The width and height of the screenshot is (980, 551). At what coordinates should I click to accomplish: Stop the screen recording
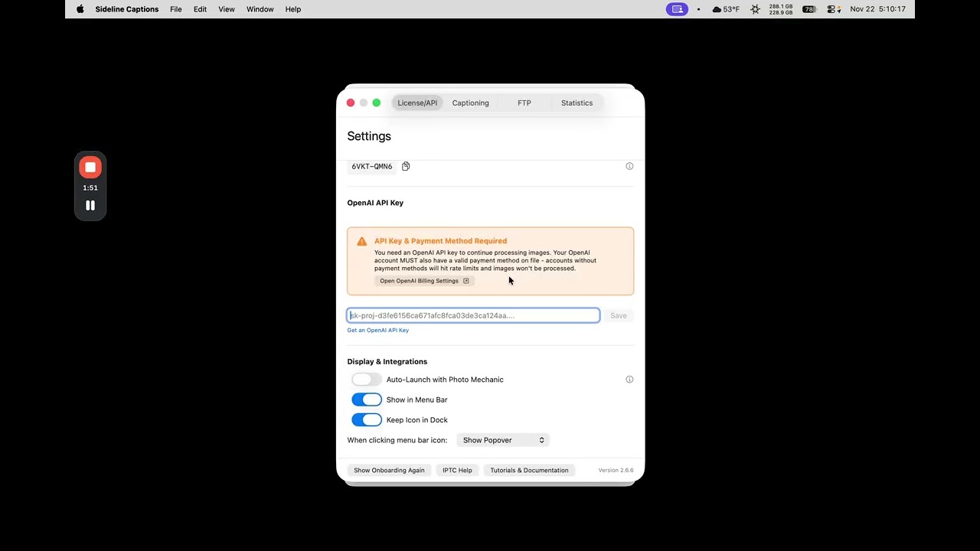(90, 168)
